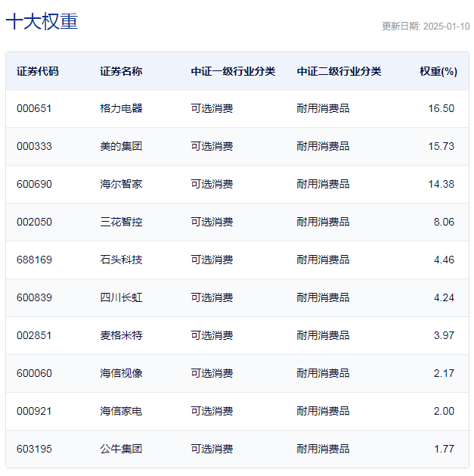The width and height of the screenshot is (474, 476).
Task: Select the stock name 公牛集团
Action: [x=121, y=449]
